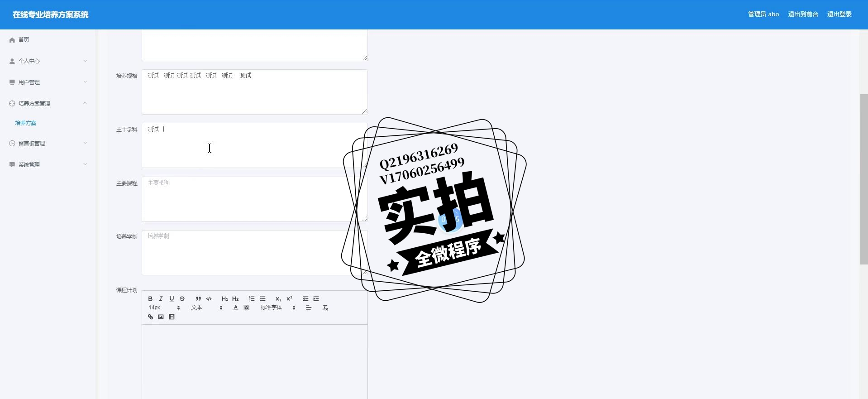This screenshot has height=399, width=868.
Task: Apply Heading 2 style
Action: (x=235, y=299)
